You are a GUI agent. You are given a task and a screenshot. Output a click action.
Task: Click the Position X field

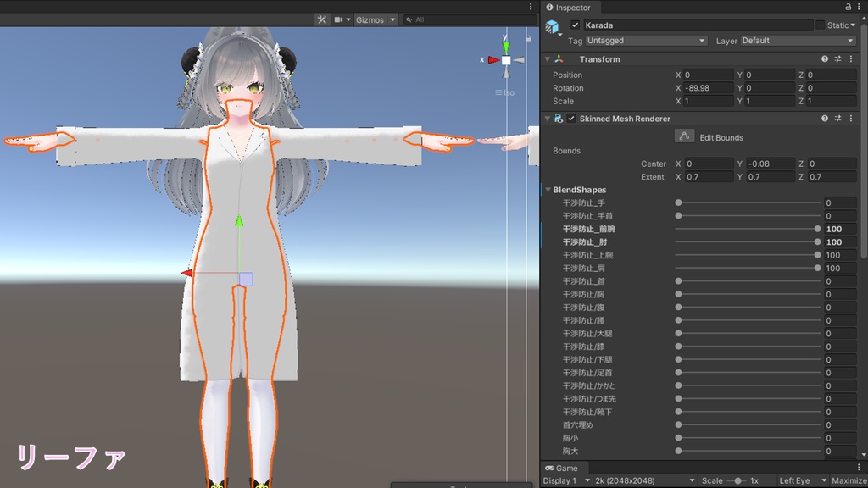[x=708, y=75]
